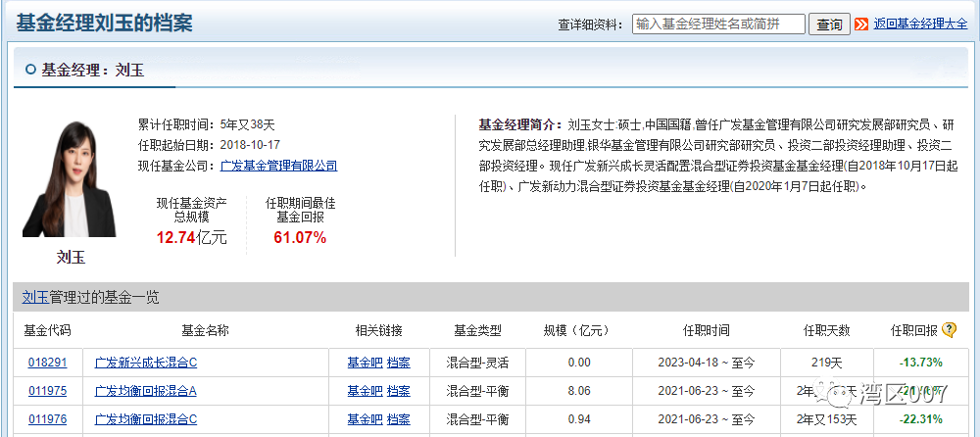
Task: Open the 返回基金经理大全 link
Action: click(920, 24)
